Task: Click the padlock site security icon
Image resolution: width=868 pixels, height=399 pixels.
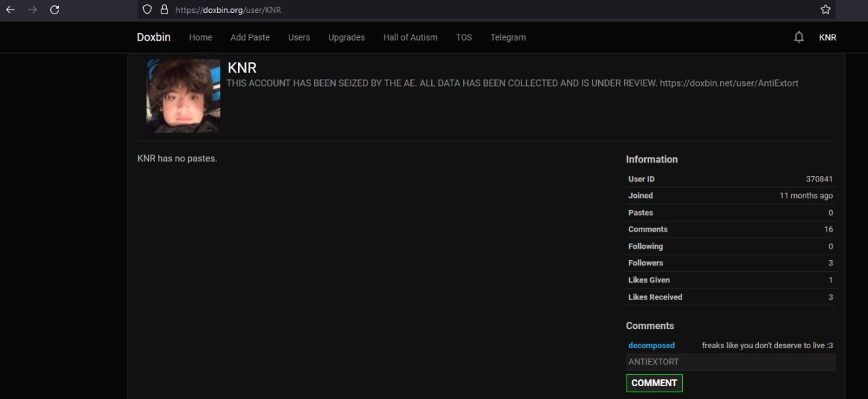Action: point(163,9)
